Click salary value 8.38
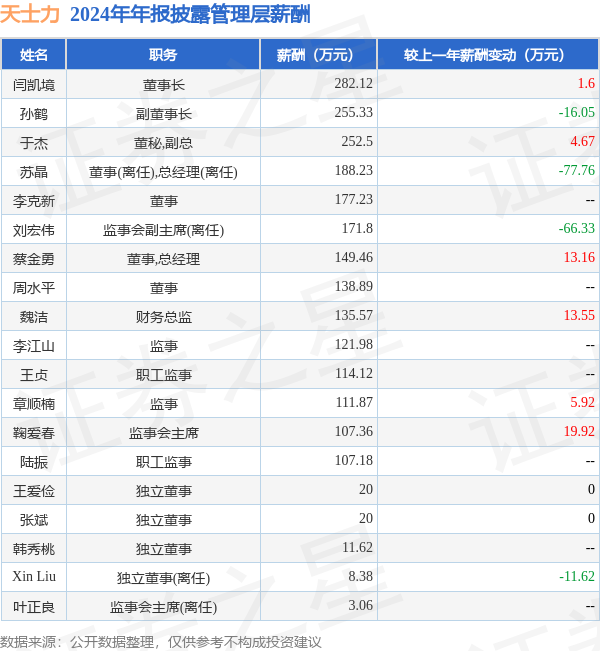 [360, 576]
